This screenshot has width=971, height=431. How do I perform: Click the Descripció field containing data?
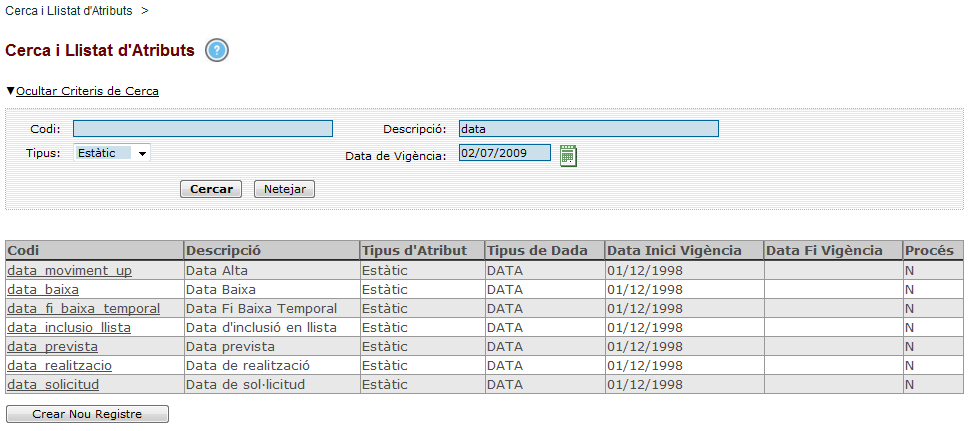pyautogui.click(x=589, y=129)
